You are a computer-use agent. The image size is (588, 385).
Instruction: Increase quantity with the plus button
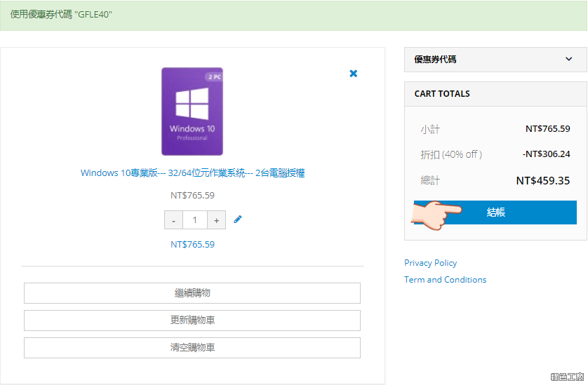pyautogui.click(x=216, y=220)
